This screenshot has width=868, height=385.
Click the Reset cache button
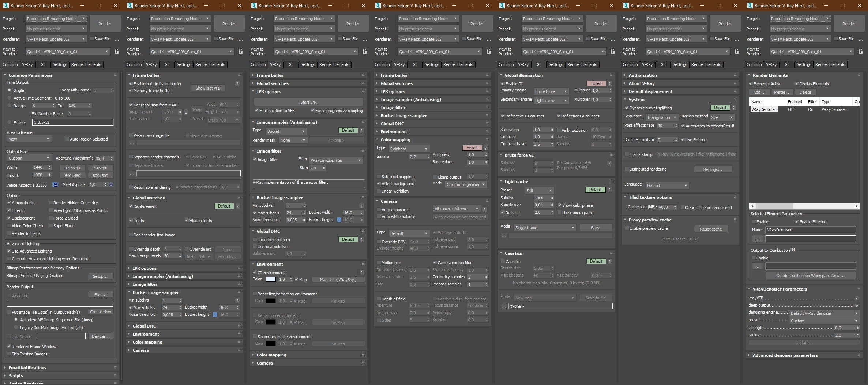click(x=710, y=229)
